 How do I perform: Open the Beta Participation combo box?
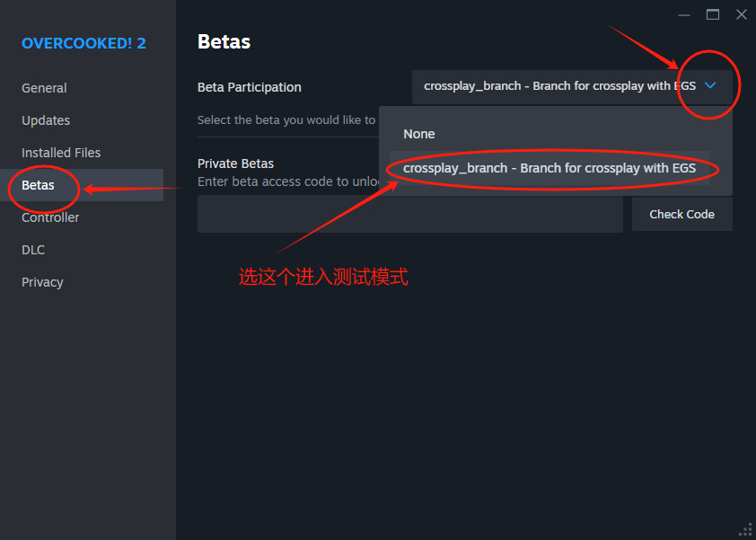click(x=560, y=87)
